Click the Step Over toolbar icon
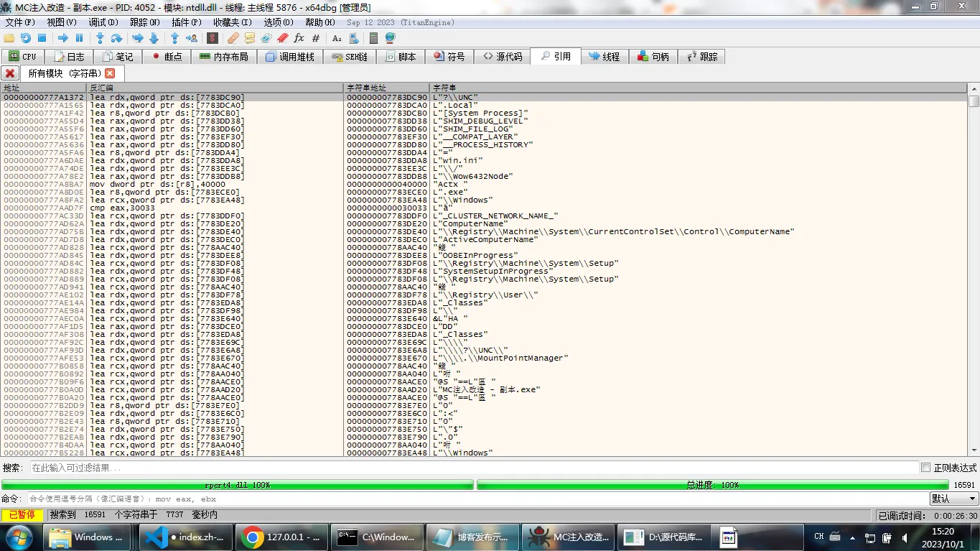The height and width of the screenshot is (551, 980). [116, 38]
